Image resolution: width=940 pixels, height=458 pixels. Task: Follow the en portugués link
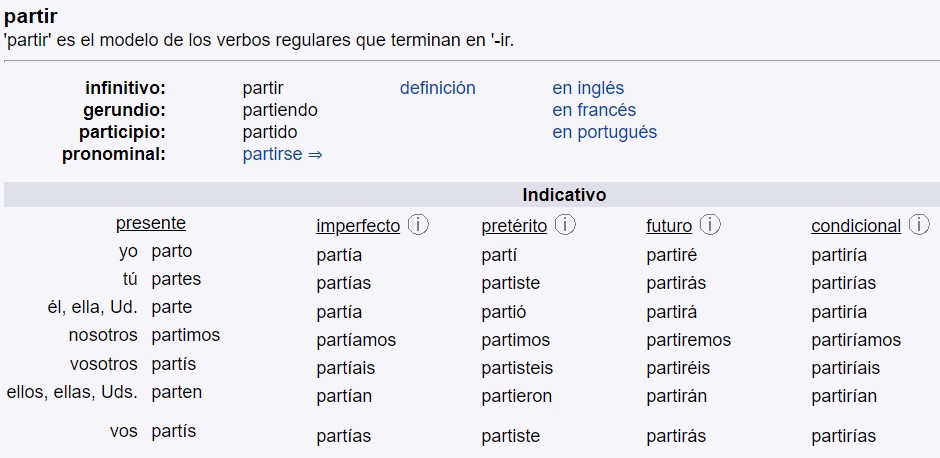pyautogui.click(x=604, y=132)
